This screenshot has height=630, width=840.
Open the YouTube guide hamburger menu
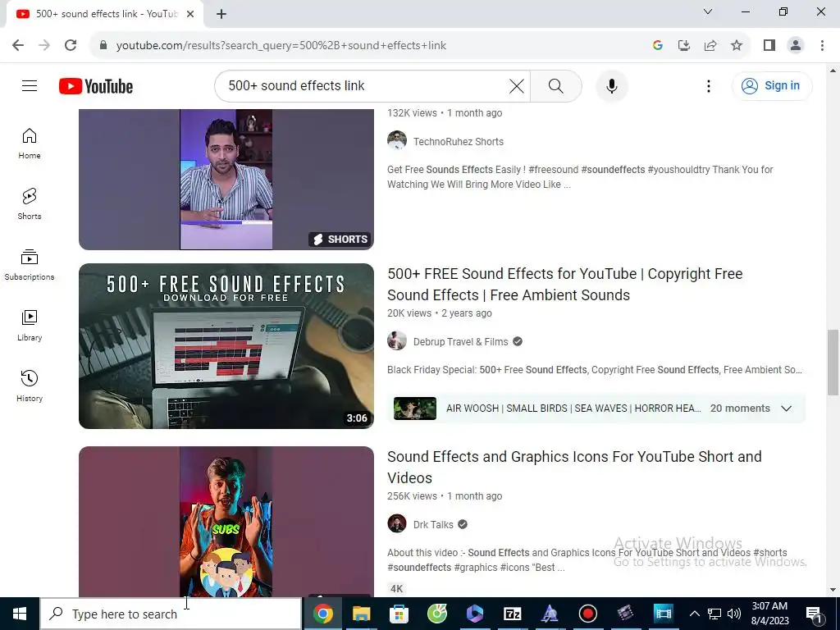30,85
